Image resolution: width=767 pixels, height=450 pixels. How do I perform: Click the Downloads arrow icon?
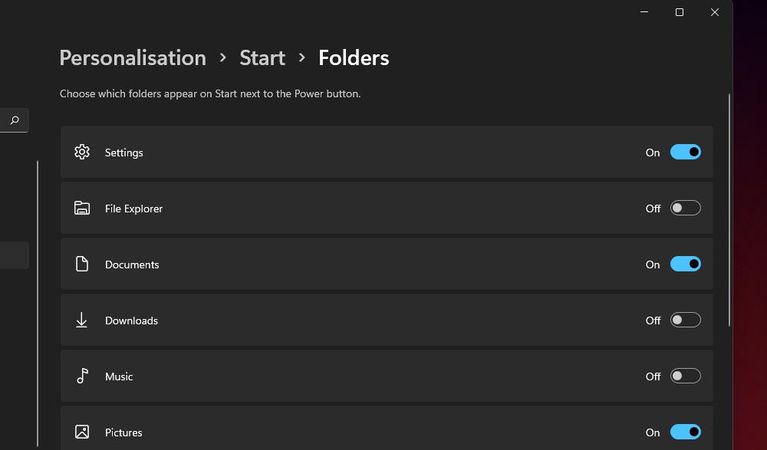tap(82, 320)
